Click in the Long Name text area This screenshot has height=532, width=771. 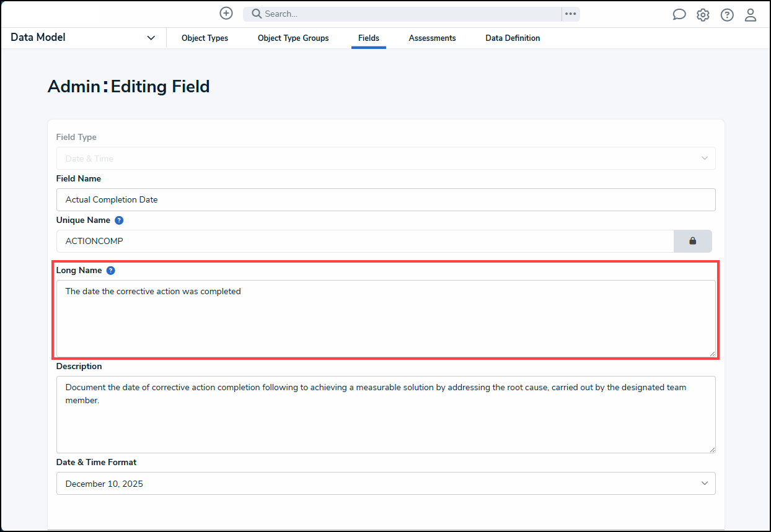pos(385,322)
